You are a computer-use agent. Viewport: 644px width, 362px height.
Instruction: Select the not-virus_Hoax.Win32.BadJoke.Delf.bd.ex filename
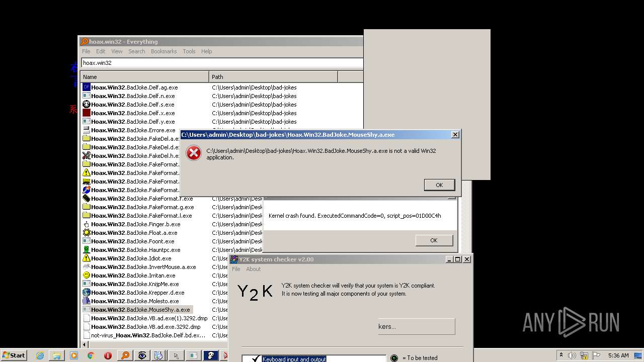tap(148, 335)
